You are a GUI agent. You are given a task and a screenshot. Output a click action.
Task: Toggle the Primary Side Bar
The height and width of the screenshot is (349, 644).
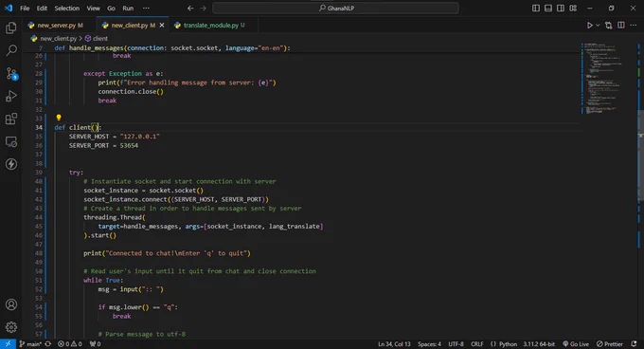pos(536,8)
